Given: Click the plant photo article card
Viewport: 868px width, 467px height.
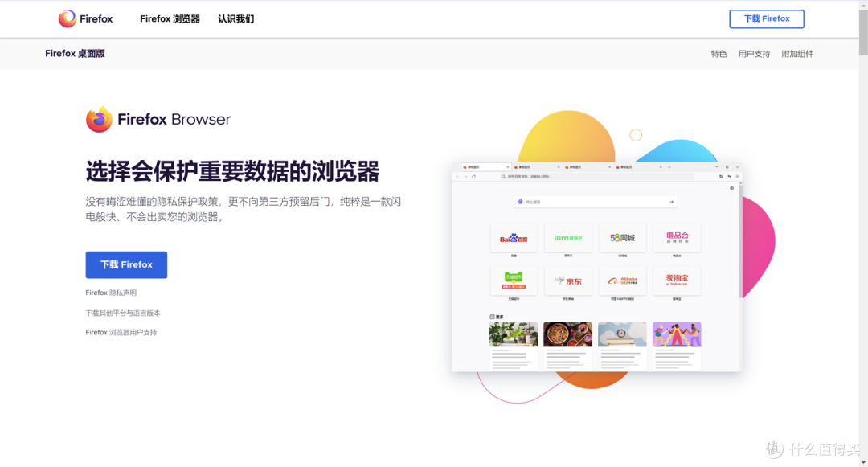Looking at the screenshot, I should pos(513,346).
